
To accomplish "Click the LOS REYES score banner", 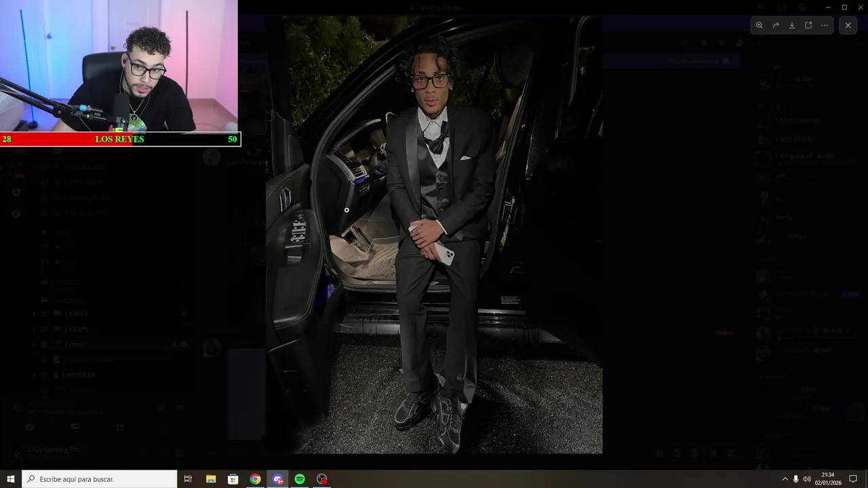I will (x=120, y=139).
